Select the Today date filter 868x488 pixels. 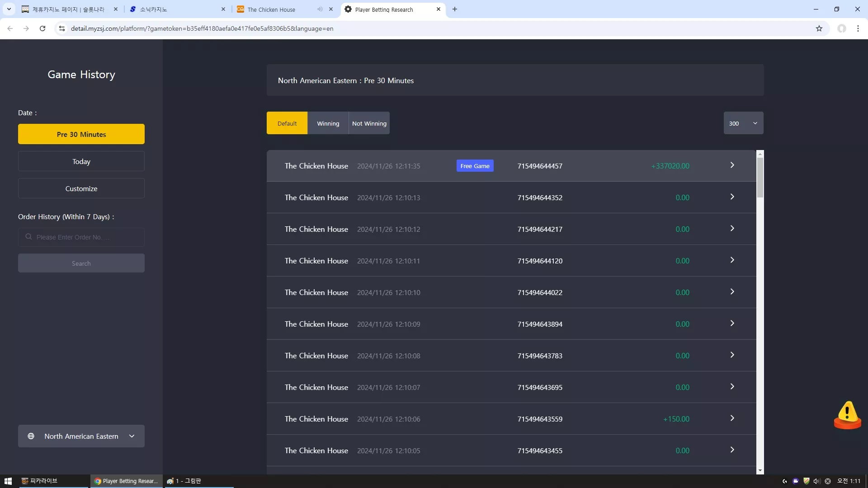pos(81,161)
